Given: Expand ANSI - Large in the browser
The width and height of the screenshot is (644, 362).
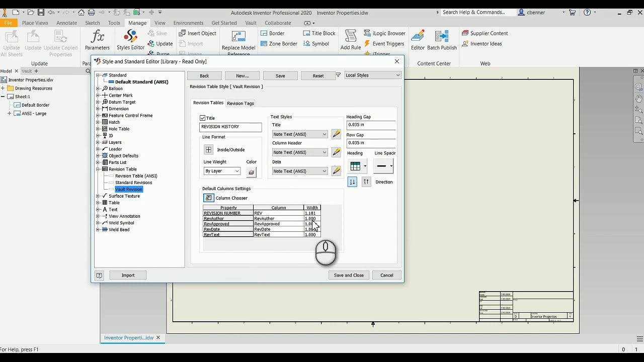Looking at the screenshot, I should [x=9, y=114].
